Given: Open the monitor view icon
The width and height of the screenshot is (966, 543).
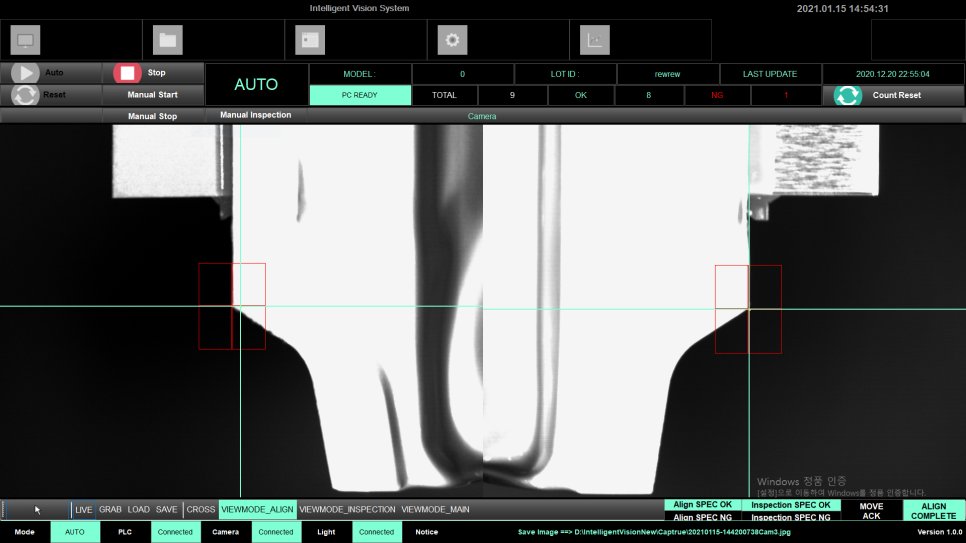Looking at the screenshot, I should 25,40.
